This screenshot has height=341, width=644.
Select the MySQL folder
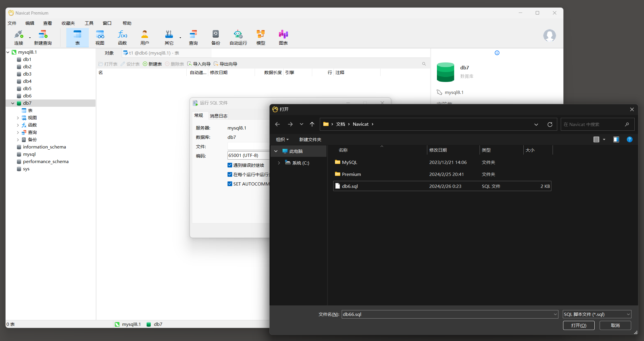[442, 162]
